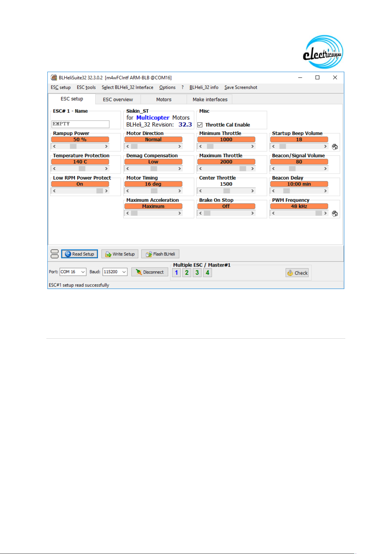The width and height of the screenshot is (392, 554).
Task: Click the Demag Compensation slider thumb
Action: pyautogui.click(x=154, y=169)
